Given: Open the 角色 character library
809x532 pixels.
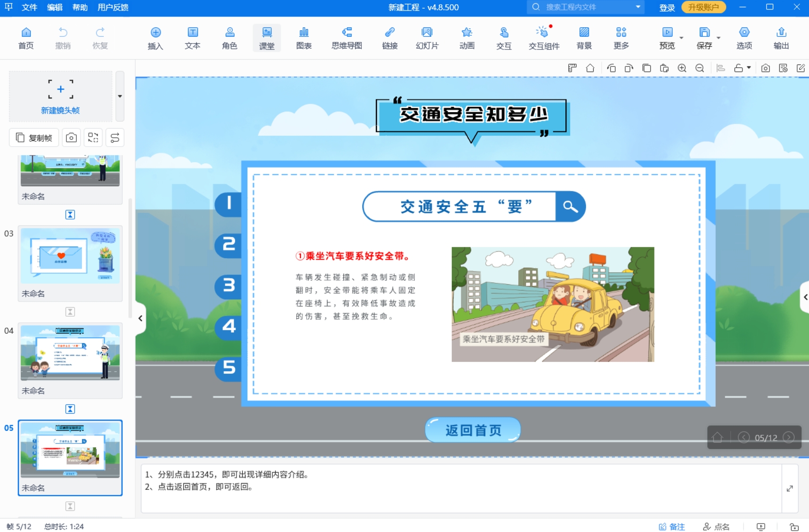Looking at the screenshot, I should 229,38.
